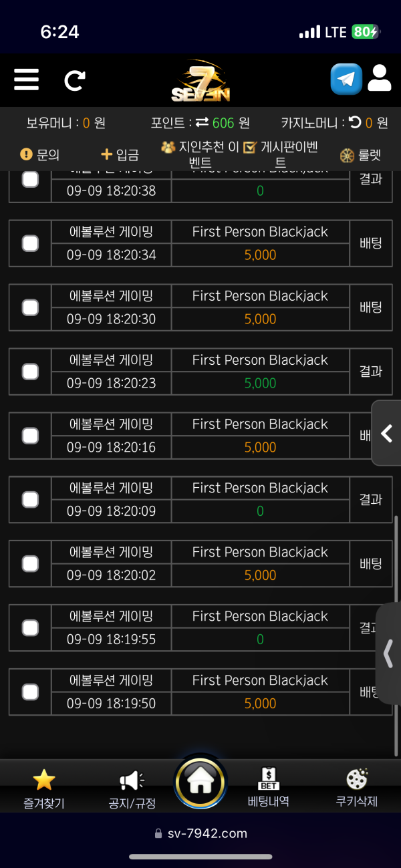The image size is (401, 868).
Task: Open the 룰렛 roulette link
Action: point(361,155)
